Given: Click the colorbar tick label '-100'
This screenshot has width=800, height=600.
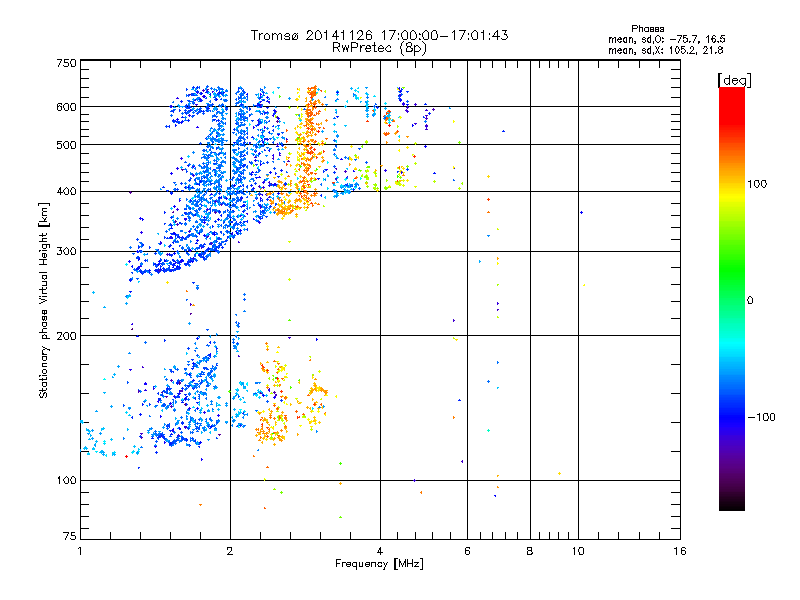Looking at the screenshot, I should click(761, 417).
